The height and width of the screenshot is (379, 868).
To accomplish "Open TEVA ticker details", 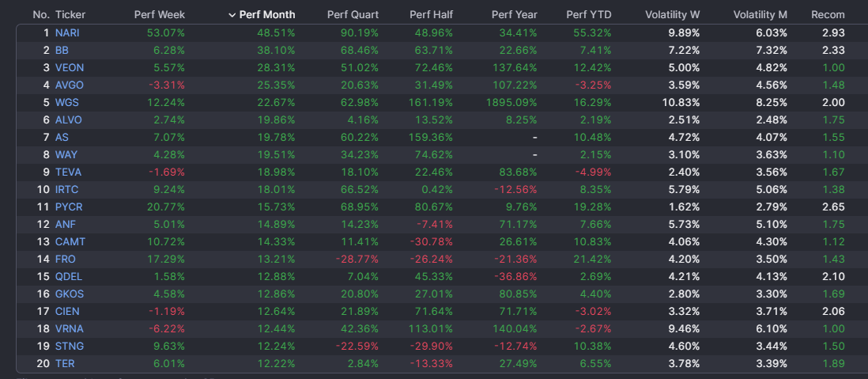I will [68, 172].
